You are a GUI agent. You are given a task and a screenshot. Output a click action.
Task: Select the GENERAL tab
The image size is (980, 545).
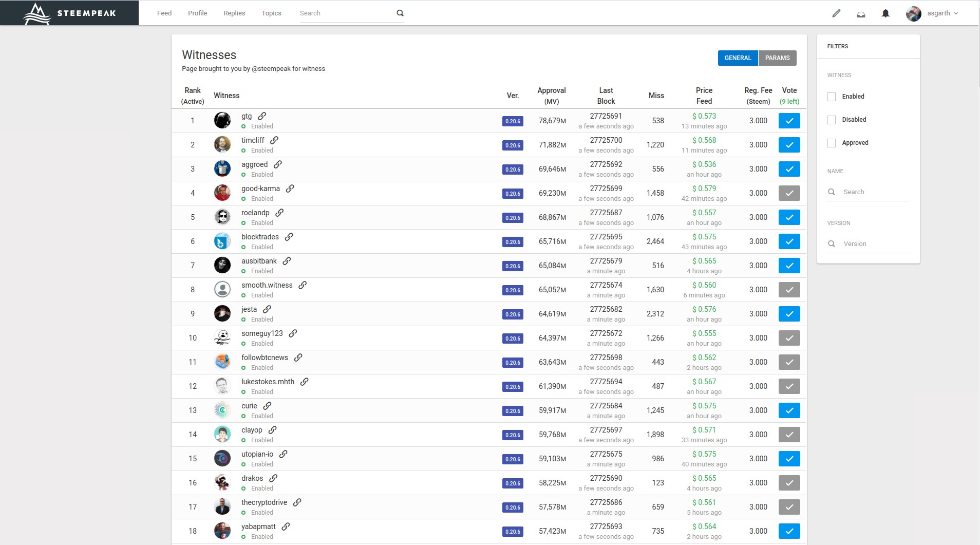pos(738,58)
